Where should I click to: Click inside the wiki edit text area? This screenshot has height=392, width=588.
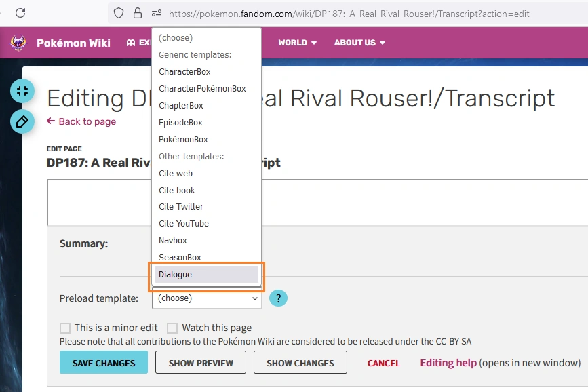pos(317,203)
